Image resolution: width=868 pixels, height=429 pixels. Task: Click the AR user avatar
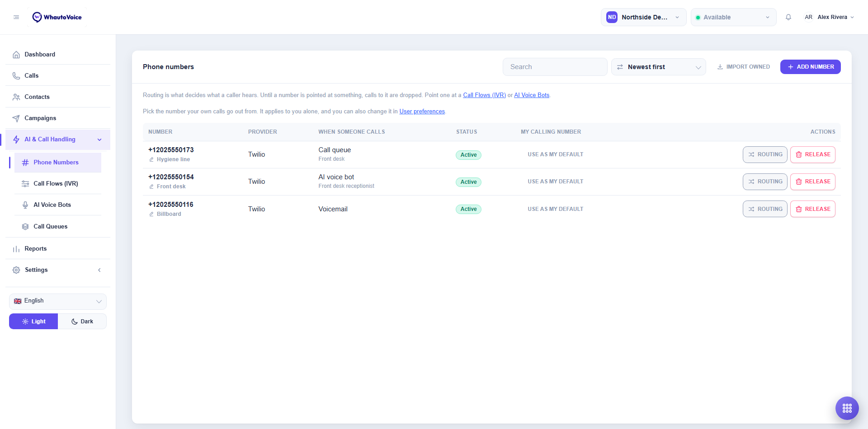pyautogui.click(x=808, y=17)
